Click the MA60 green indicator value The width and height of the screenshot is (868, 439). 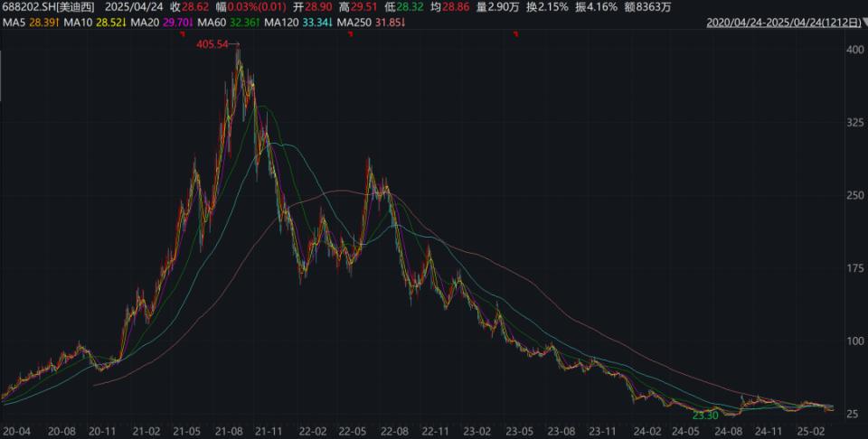(243, 23)
